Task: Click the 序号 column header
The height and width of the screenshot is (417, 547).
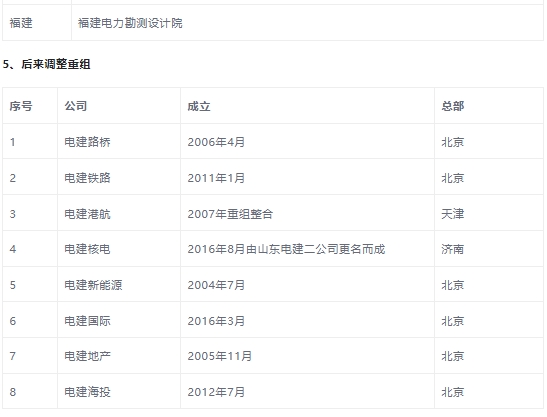Action: tap(21, 106)
